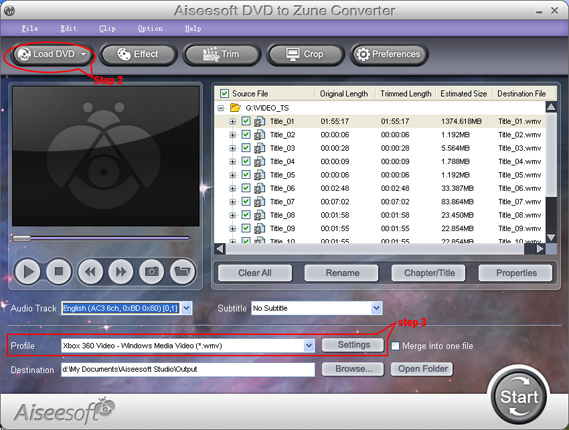Click the application logo in title bar
The image size is (569, 430).
(10, 10)
